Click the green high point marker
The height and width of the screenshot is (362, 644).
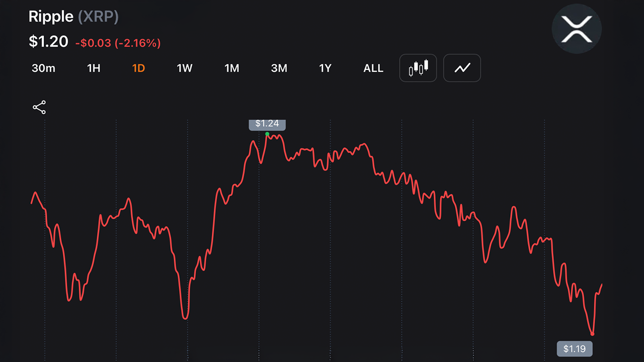pyautogui.click(x=267, y=134)
